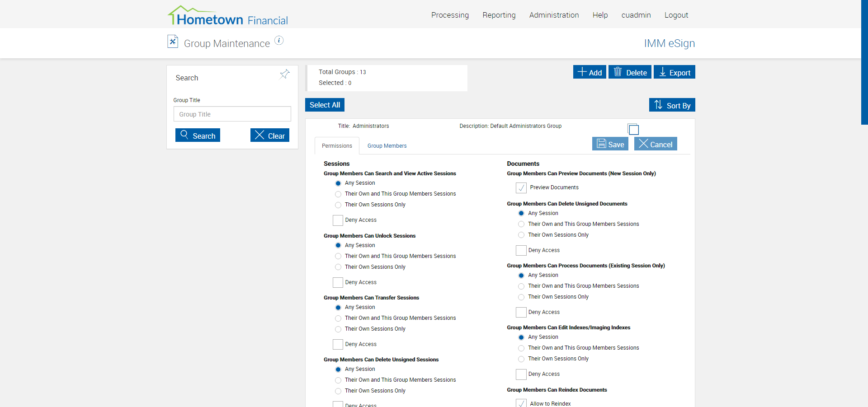868x407 pixels.
Task: Select Their Own Sessions Only for Unlock Sessions
Action: 338,267
